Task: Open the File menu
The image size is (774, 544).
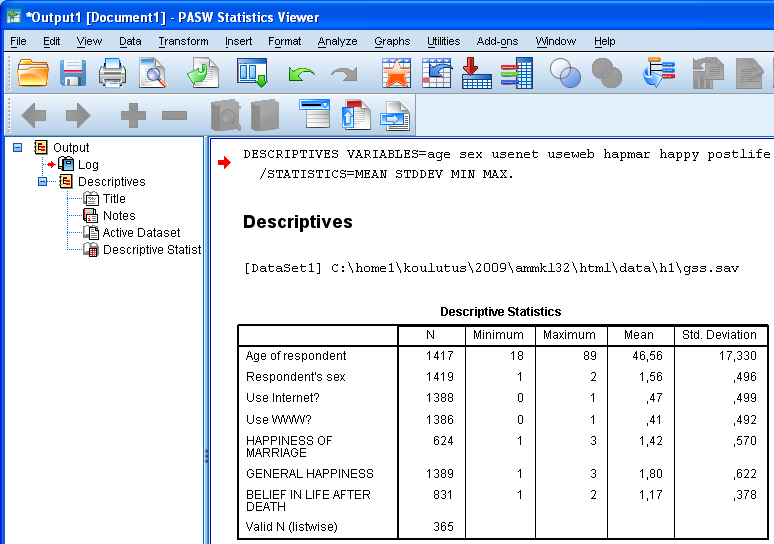Action: [x=18, y=41]
